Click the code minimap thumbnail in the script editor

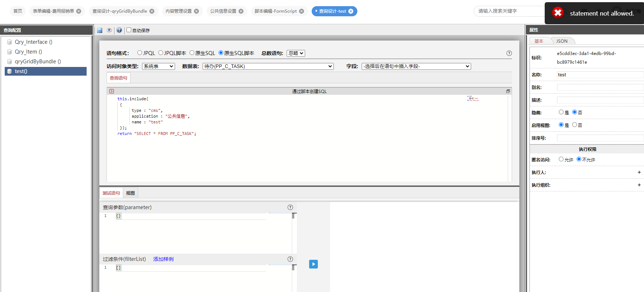point(473,98)
